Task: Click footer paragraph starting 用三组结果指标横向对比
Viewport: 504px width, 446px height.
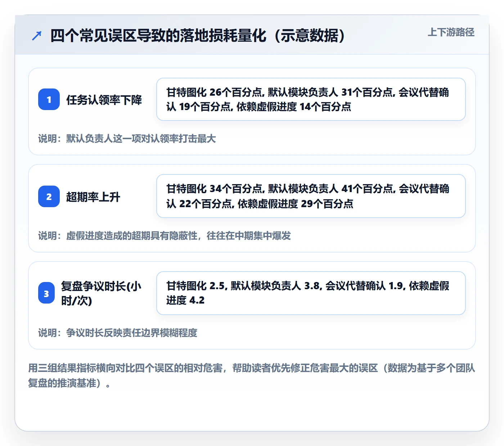Action: coord(252,376)
